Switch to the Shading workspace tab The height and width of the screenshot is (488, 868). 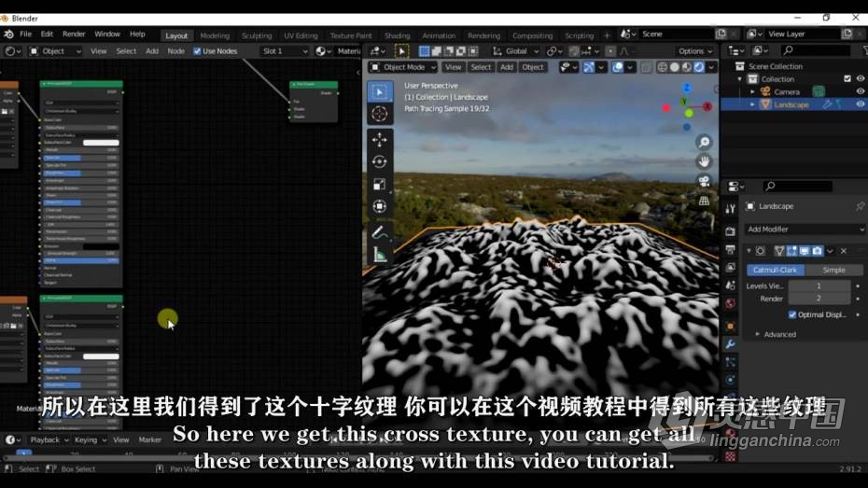pyautogui.click(x=397, y=35)
